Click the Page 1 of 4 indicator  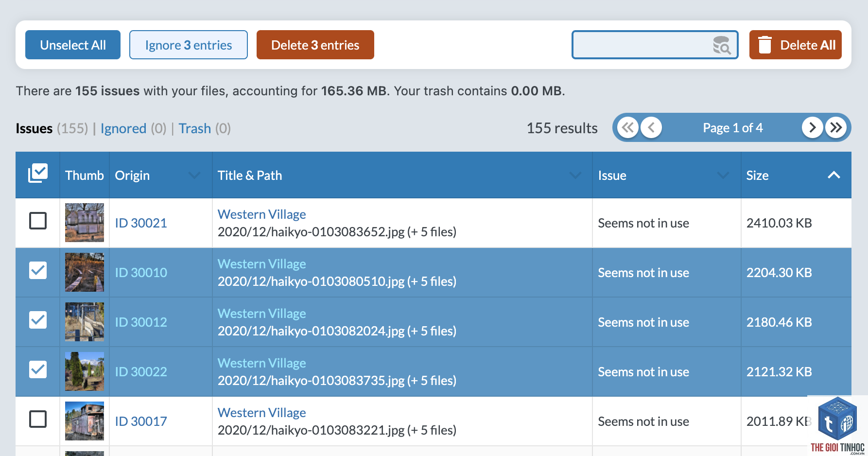[733, 128]
